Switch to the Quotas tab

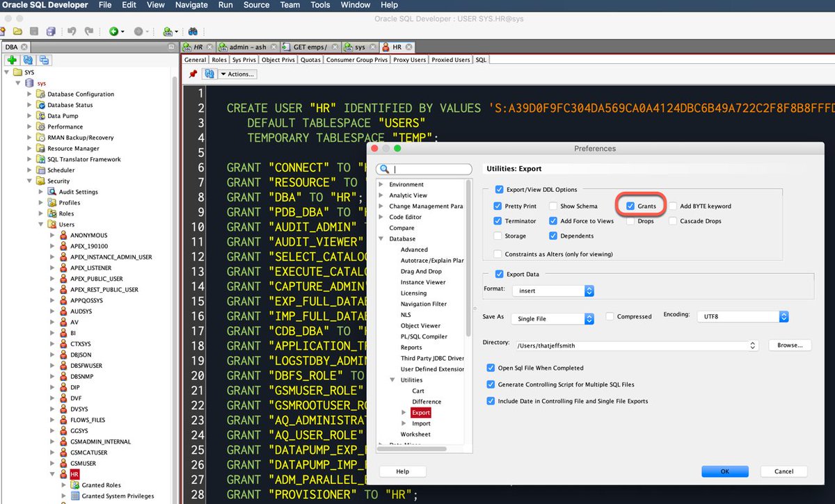tap(310, 60)
